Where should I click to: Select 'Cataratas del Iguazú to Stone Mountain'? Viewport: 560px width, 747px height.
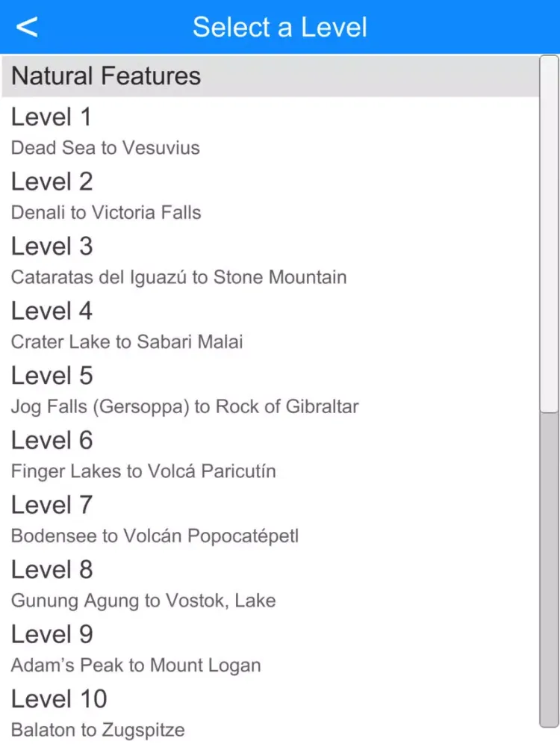click(x=178, y=278)
